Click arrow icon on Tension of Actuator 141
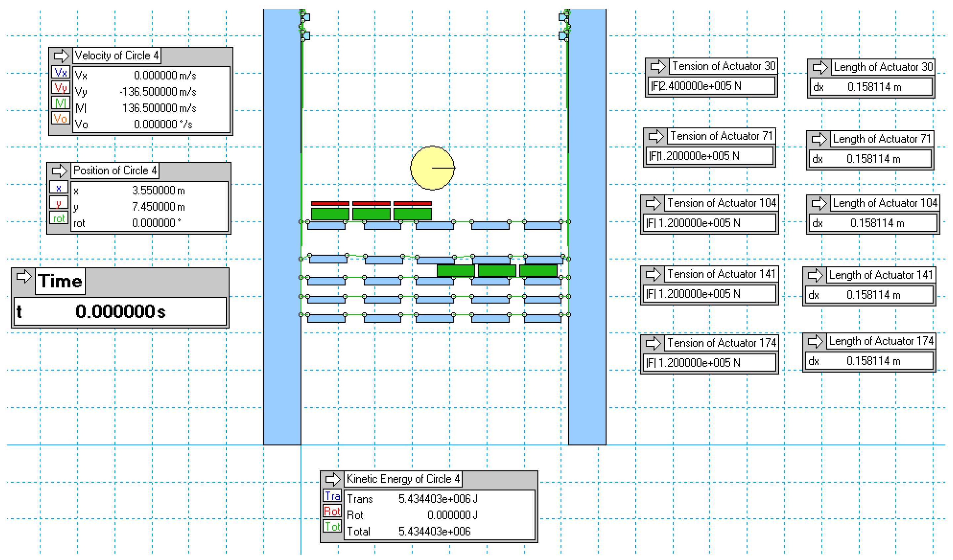The width and height of the screenshot is (953, 560). pos(653,274)
